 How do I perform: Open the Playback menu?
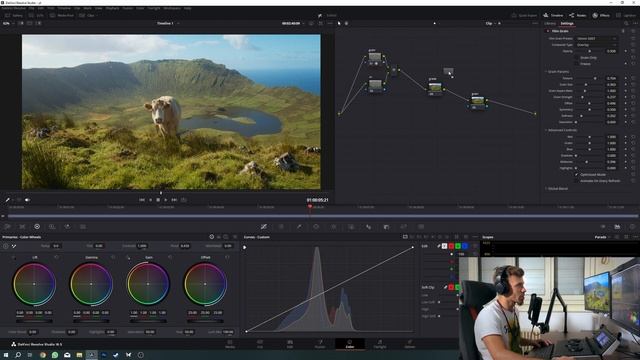point(112,8)
